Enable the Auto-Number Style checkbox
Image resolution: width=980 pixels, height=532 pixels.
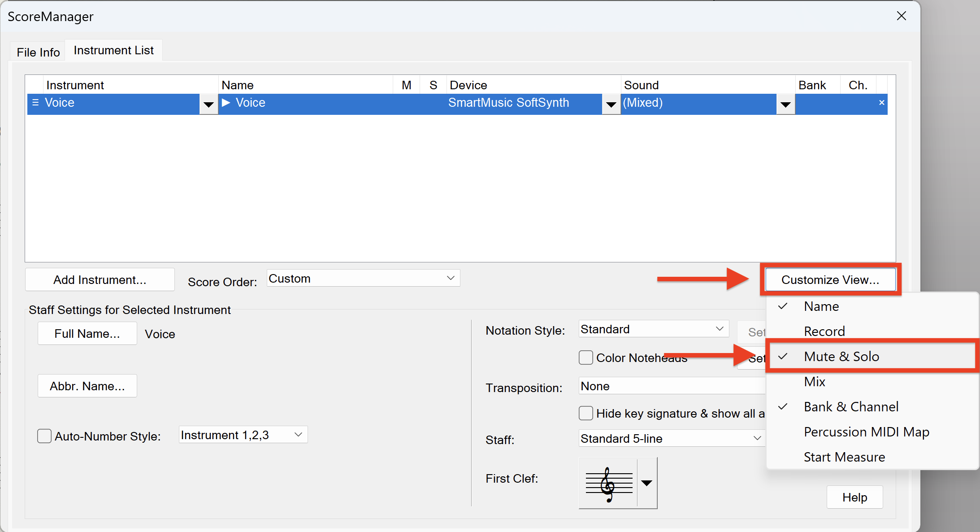44,436
